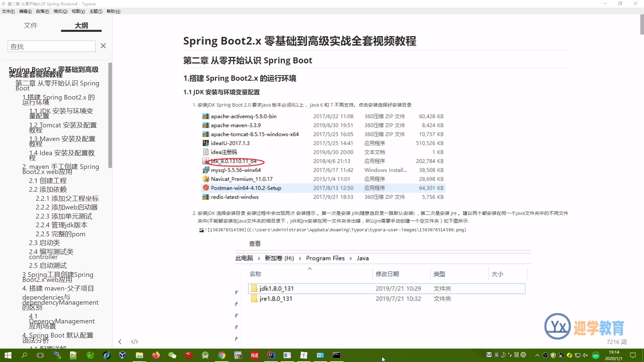The image size is (644, 362).
Task: Open Task View from the taskbar
Action: [40, 355]
